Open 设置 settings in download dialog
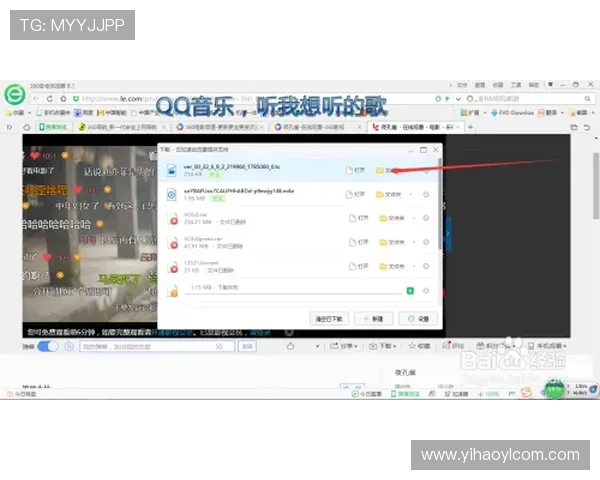 pos(418,319)
